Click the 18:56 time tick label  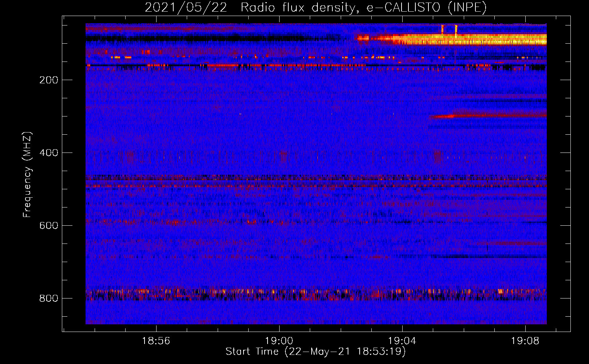(x=156, y=341)
